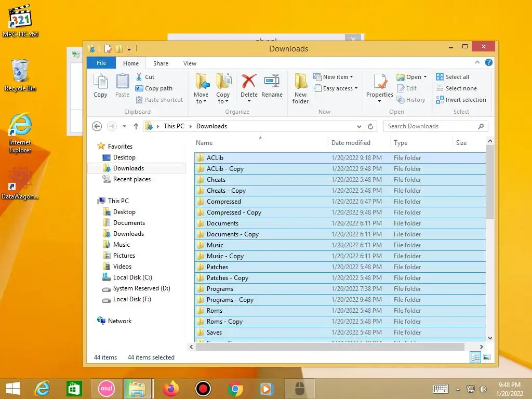Click the search magnifier icon
The height and width of the screenshot is (399, 532).
pyautogui.click(x=481, y=126)
